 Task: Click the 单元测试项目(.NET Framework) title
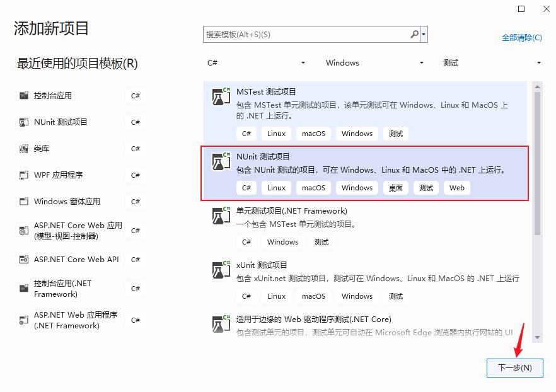click(x=292, y=211)
